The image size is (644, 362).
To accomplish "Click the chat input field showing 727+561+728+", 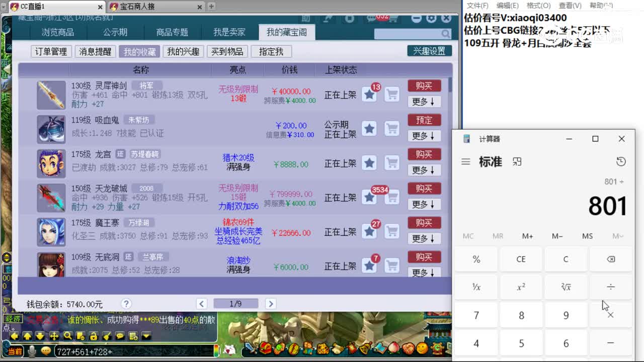I will (101, 350).
